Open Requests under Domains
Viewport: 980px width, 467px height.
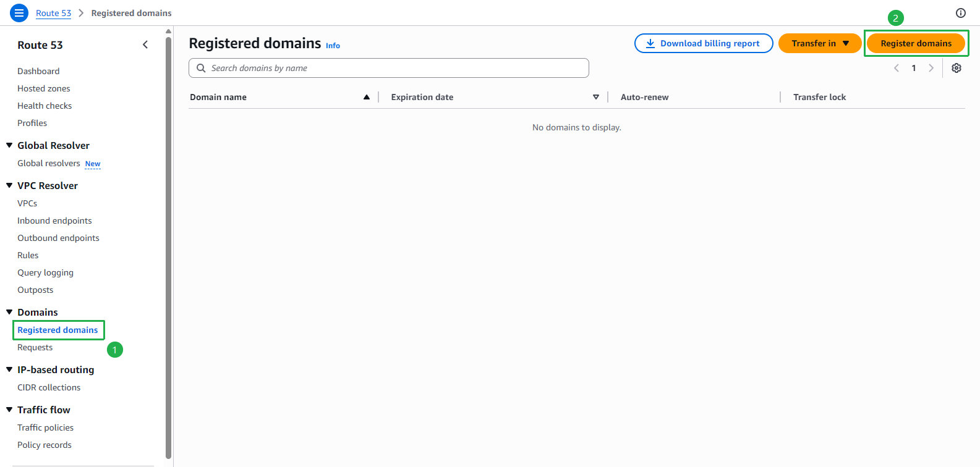[x=35, y=347]
